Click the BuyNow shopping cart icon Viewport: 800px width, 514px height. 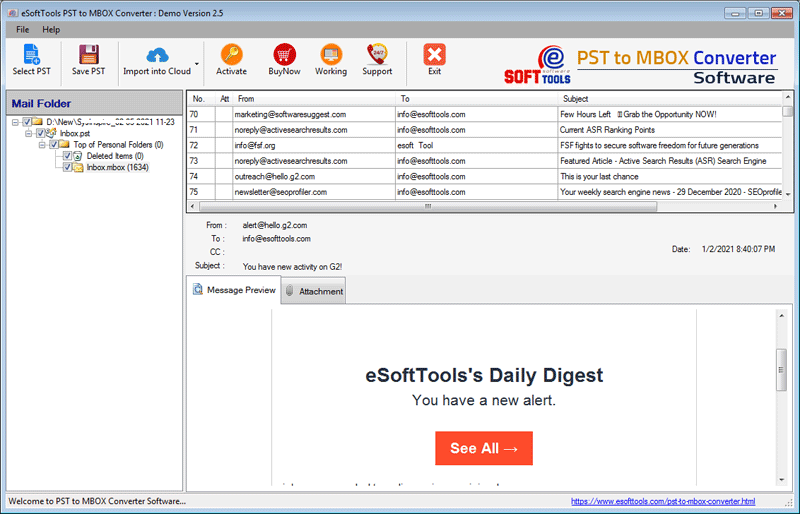pos(284,54)
